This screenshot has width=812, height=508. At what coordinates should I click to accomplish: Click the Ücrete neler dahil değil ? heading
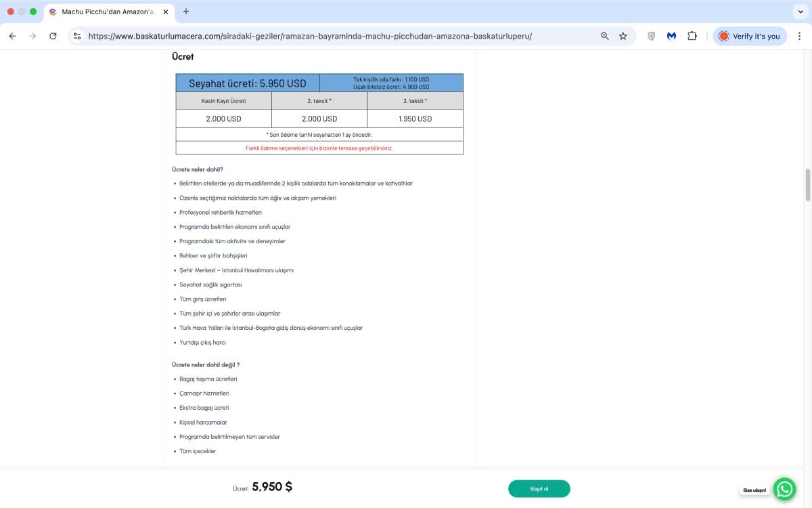click(x=206, y=364)
